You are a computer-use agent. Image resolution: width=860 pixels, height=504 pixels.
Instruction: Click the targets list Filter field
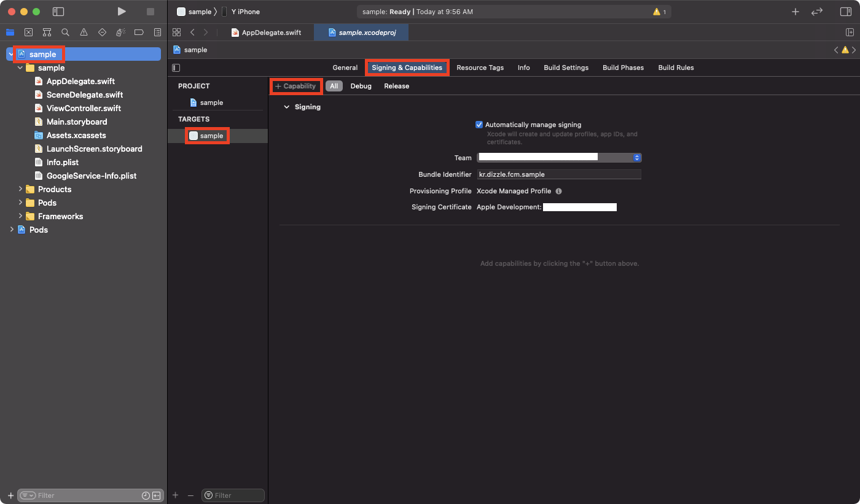tap(233, 495)
